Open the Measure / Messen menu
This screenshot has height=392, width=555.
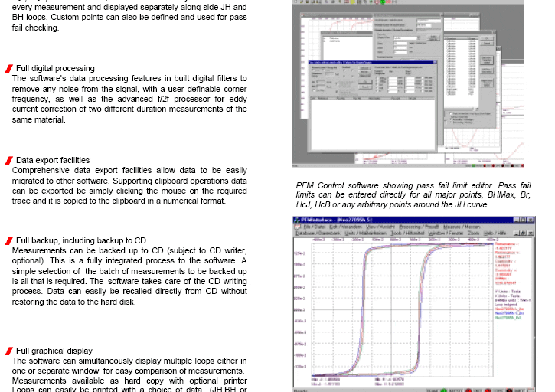(x=462, y=227)
